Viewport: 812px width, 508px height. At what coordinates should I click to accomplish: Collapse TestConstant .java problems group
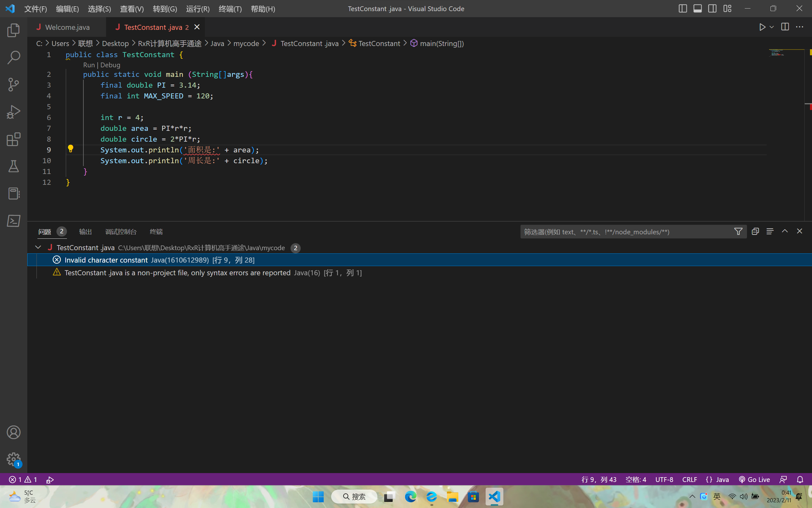[x=38, y=247]
